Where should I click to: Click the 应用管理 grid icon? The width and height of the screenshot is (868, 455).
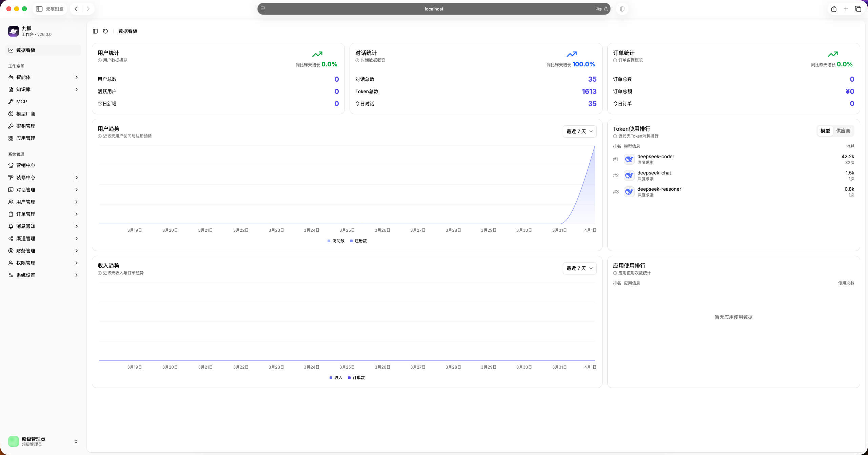11,138
